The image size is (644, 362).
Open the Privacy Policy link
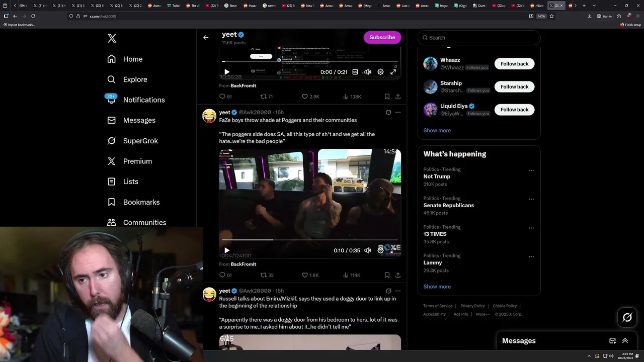[x=472, y=306]
